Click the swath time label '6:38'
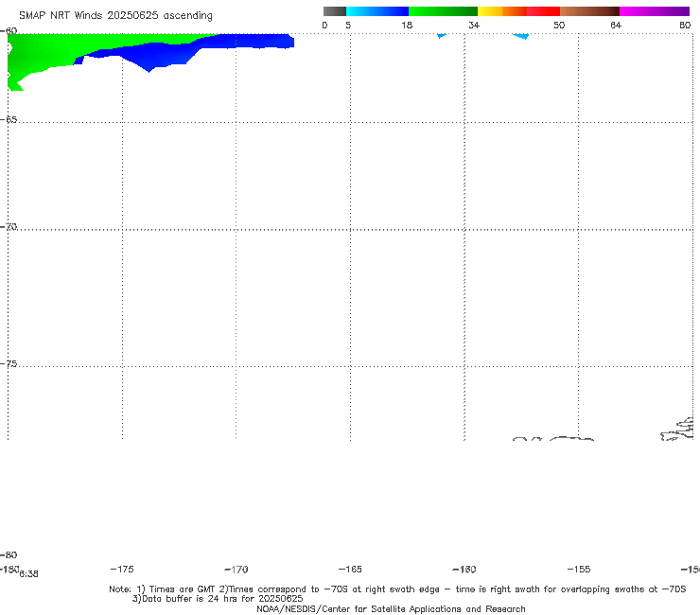Screen dimensions: 700x615 [x=28, y=574]
